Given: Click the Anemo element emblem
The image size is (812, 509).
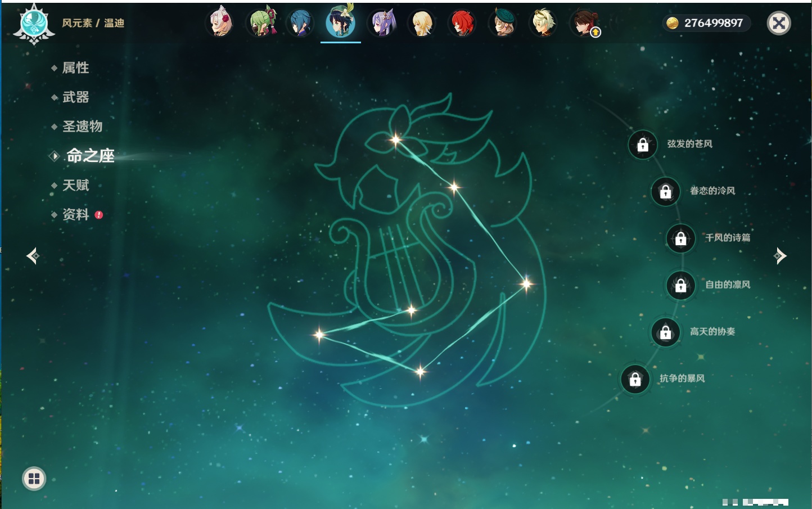Looking at the screenshot, I should (34, 24).
